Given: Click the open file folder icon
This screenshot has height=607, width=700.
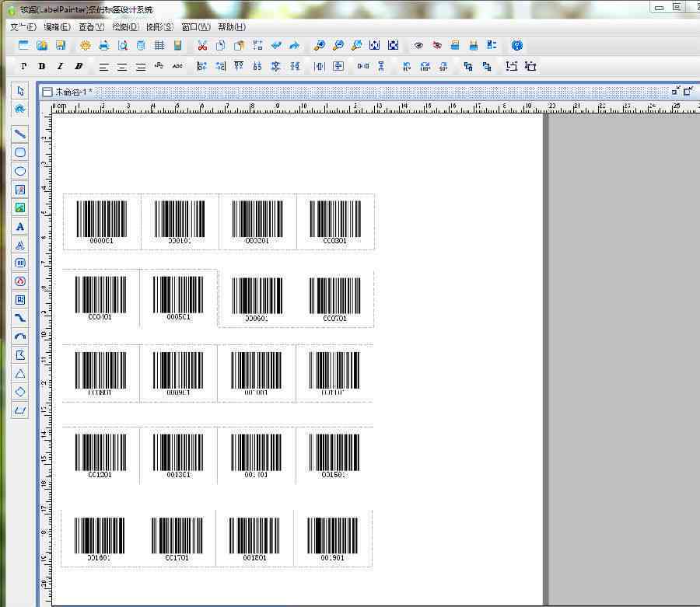Looking at the screenshot, I should (x=42, y=45).
